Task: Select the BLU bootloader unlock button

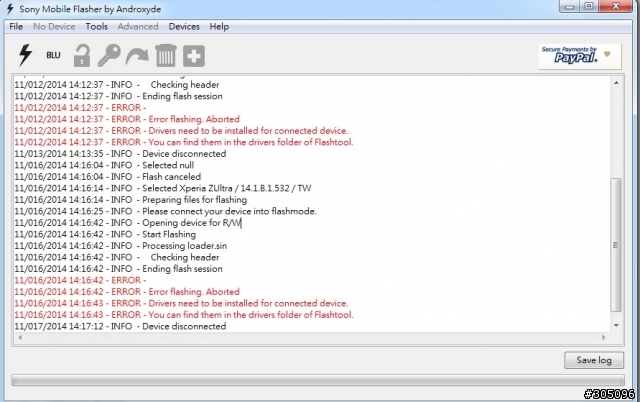Action: click(53, 55)
